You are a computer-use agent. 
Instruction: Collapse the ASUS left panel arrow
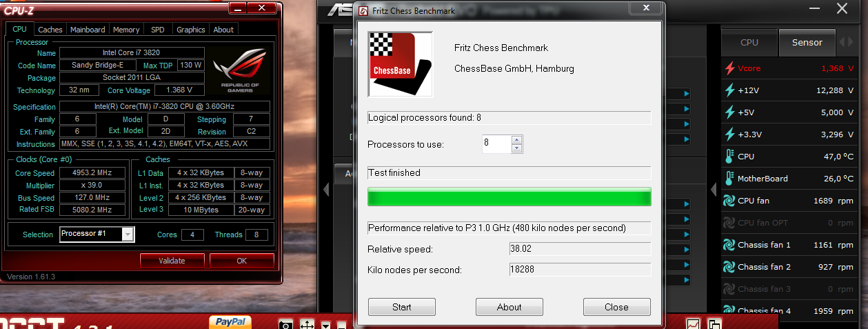click(327, 189)
